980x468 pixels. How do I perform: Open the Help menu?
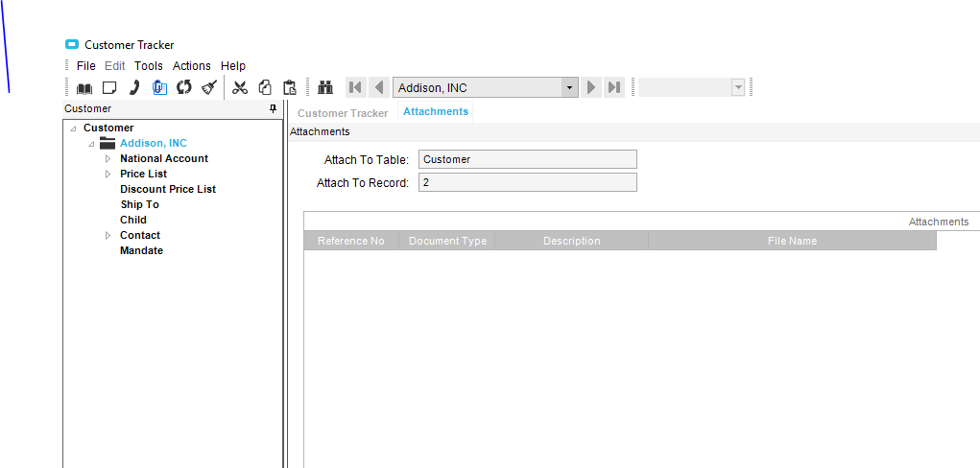point(233,65)
